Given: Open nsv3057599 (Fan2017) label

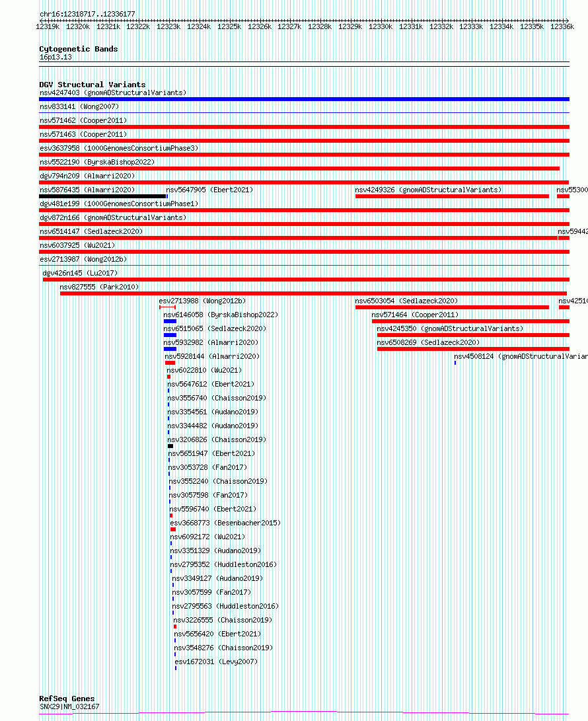Looking at the screenshot, I should [x=211, y=592].
